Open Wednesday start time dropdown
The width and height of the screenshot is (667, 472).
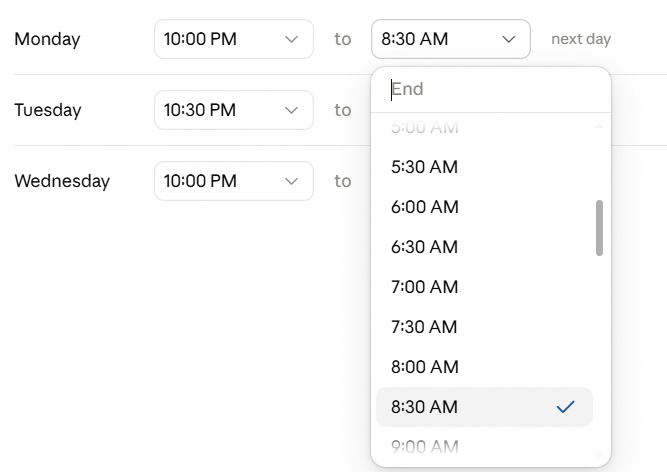point(234,181)
